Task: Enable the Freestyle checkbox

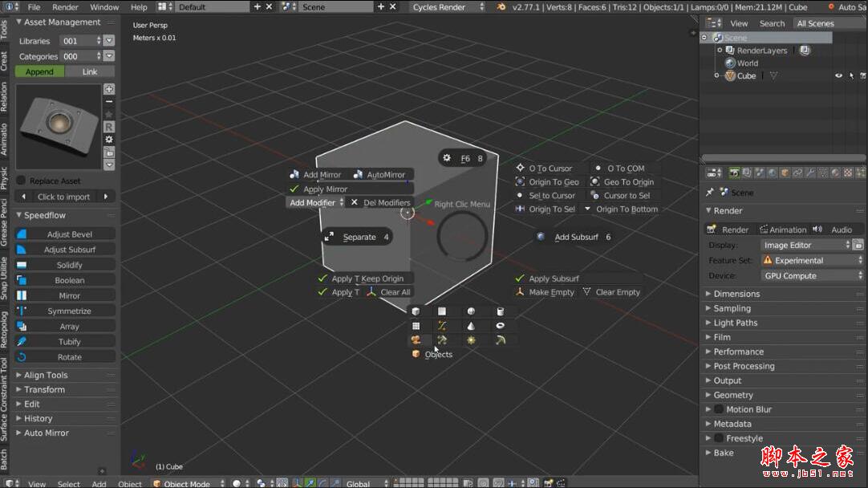Action: click(x=719, y=438)
